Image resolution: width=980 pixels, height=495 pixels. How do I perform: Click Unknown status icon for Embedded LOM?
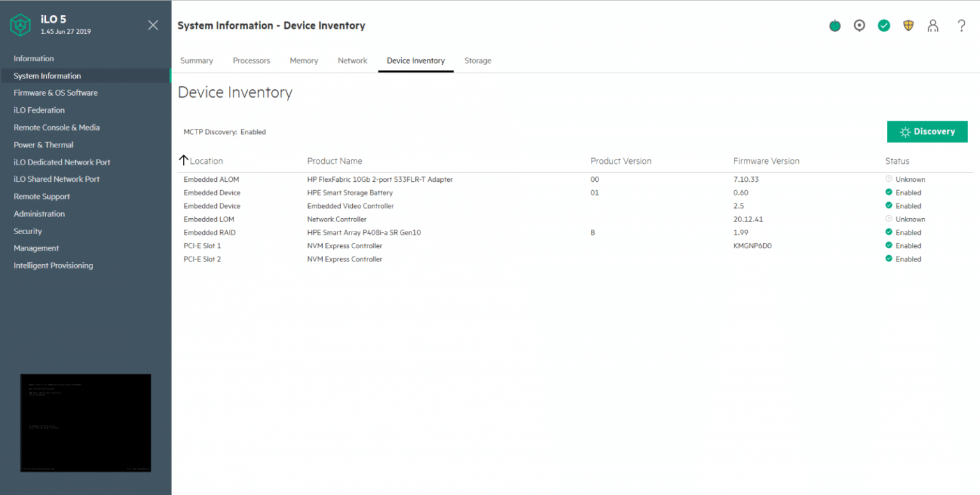click(889, 219)
